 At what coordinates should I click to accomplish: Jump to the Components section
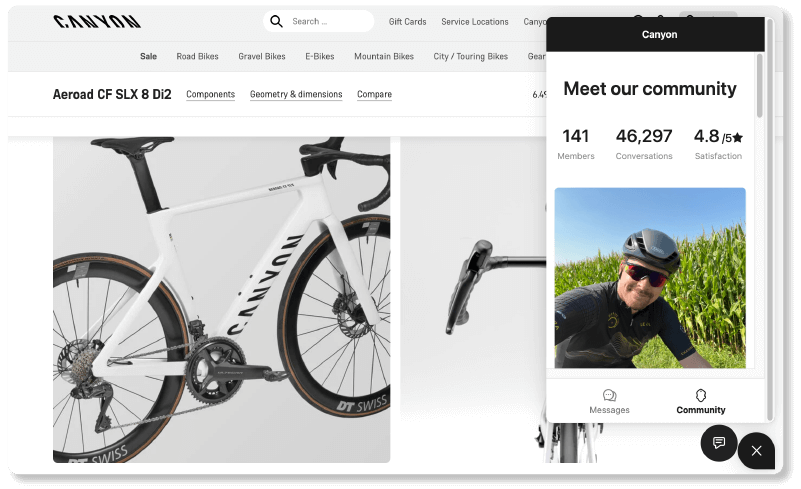(210, 95)
